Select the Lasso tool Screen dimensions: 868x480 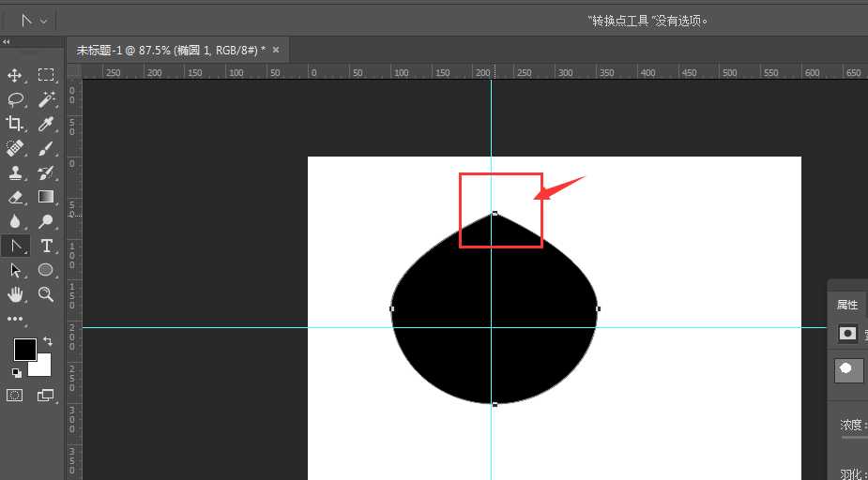click(x=15, y=99)
